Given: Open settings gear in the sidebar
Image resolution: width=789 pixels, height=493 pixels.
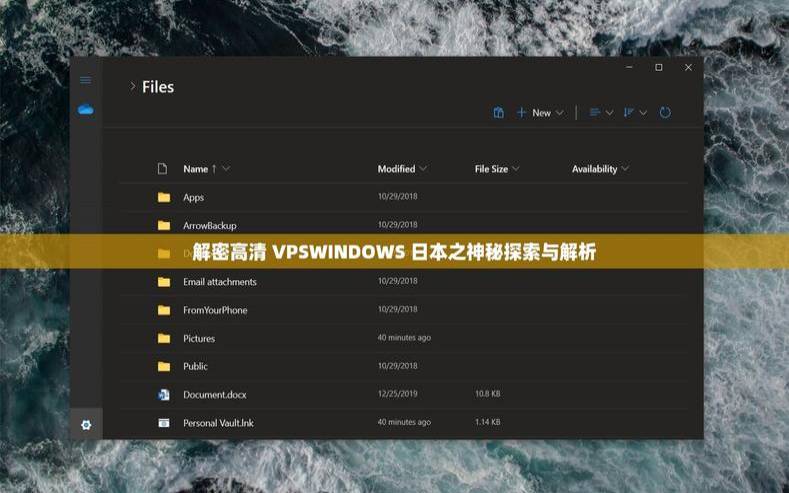Looking at the screenshot, I should (x=86, y=425).
